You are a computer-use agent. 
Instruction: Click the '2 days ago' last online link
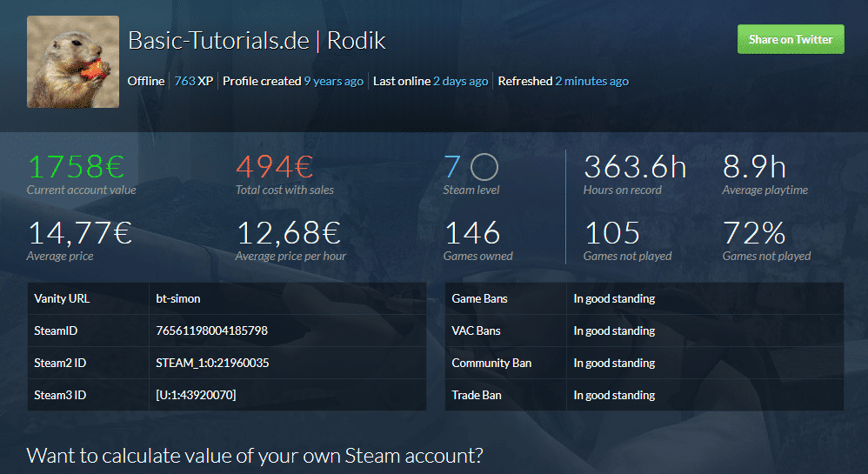(x=460, y=81)
